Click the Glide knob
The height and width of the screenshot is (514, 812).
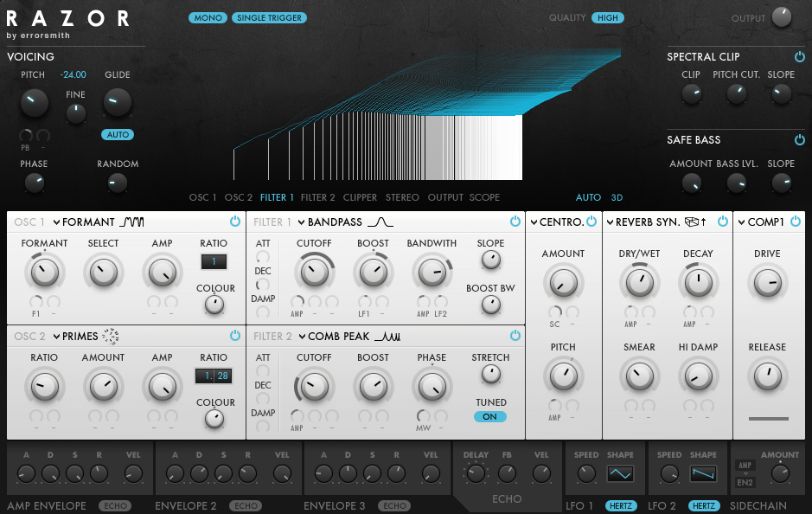(118, 102)
